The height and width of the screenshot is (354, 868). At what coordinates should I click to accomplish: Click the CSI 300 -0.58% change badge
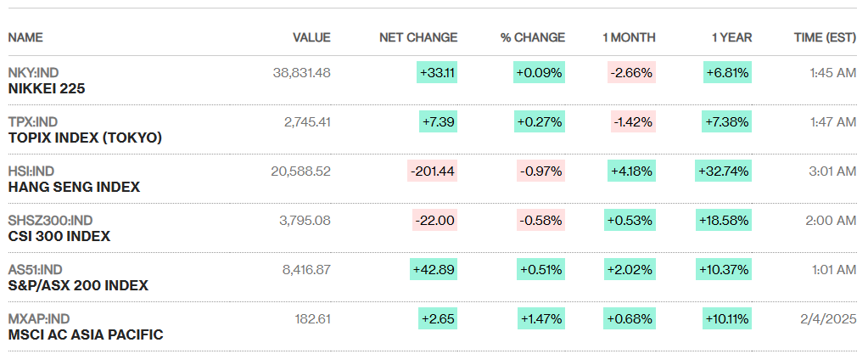pos(540,221)
